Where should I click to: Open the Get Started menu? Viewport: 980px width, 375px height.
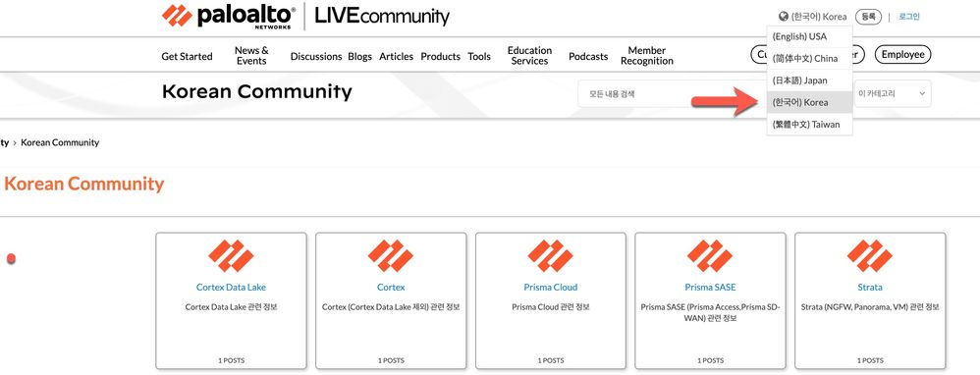187,56
